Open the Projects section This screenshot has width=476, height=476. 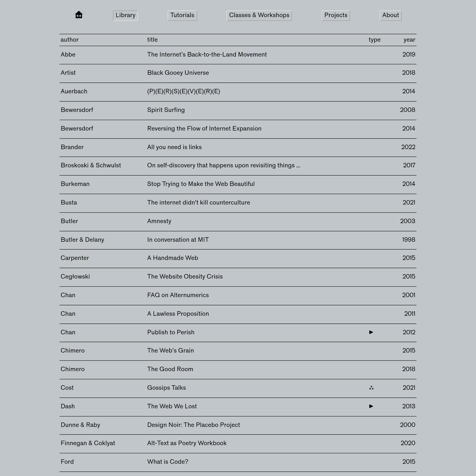point(335,15)
